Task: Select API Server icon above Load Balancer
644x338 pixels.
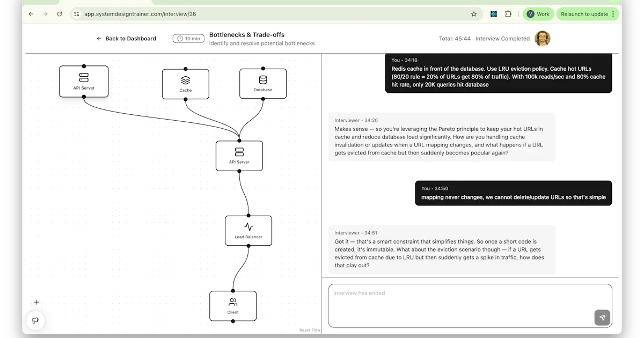Action: (239, 152)
